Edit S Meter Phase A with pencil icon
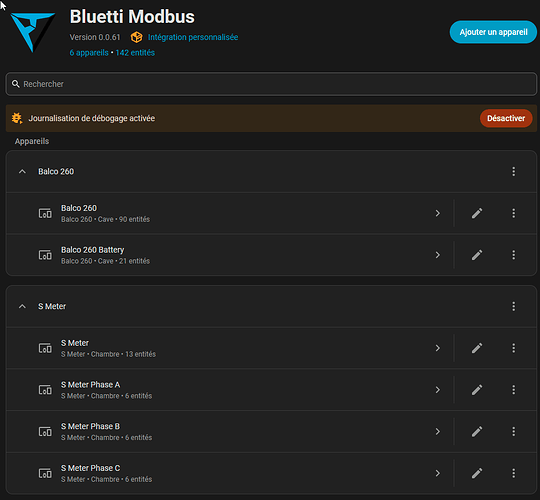The image size is (540, 500). (477, 390)
